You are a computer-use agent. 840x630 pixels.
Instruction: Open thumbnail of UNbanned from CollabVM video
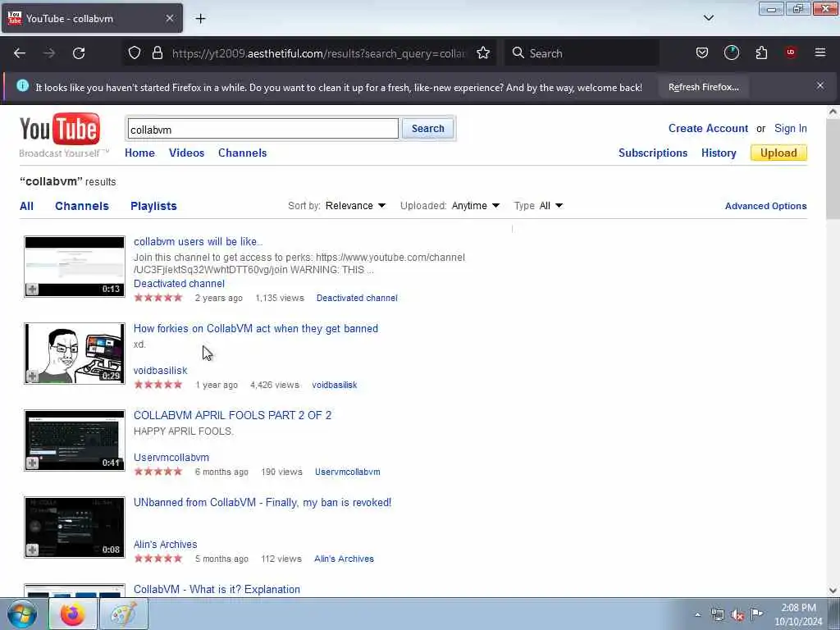pyautogui.click(x=75, y=527)
